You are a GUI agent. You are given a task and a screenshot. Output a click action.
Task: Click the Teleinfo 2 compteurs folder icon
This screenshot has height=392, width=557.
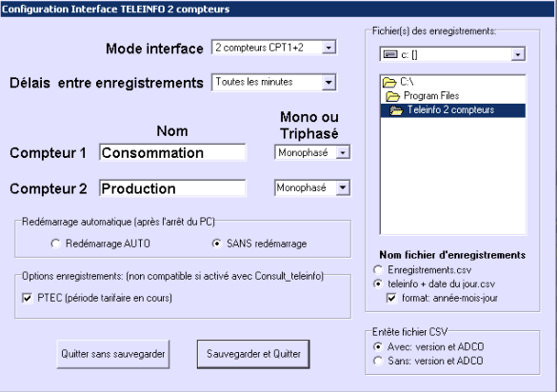[x=396, y=110]
